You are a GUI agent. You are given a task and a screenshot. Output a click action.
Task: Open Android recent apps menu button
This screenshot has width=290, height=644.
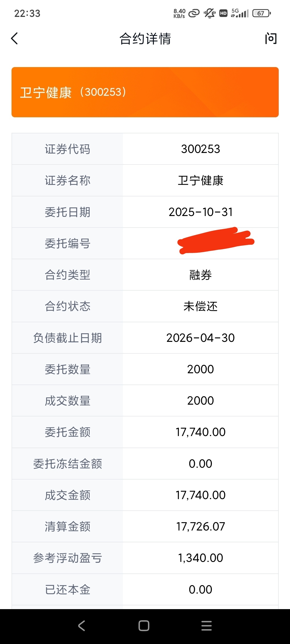coord(206,626)
